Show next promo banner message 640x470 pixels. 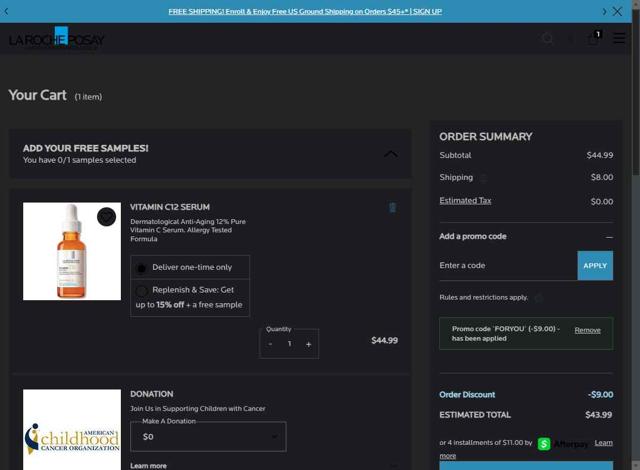604,11
